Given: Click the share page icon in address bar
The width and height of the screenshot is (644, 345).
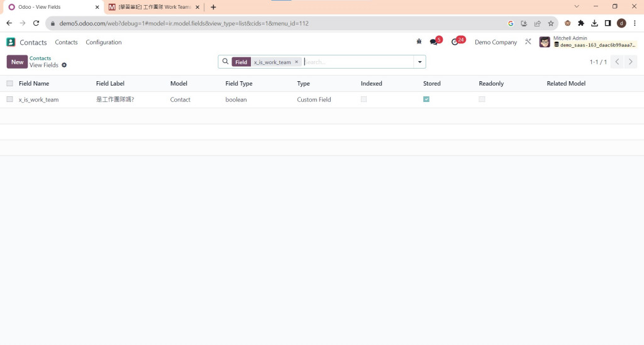Looking at the screenshot, I should pos(537,23).
